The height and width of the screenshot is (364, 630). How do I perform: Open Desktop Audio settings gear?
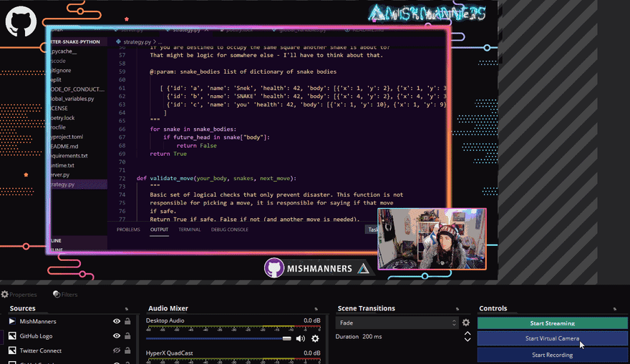point(315,339)
